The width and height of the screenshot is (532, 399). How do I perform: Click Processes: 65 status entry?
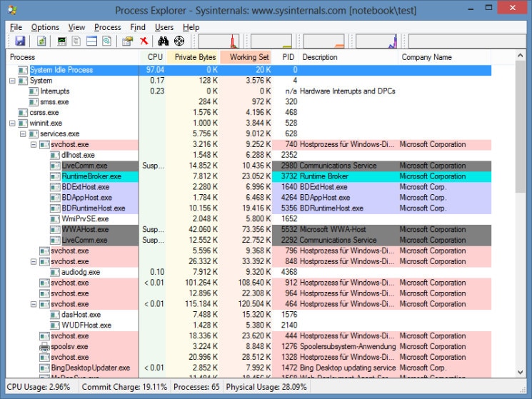196,387
